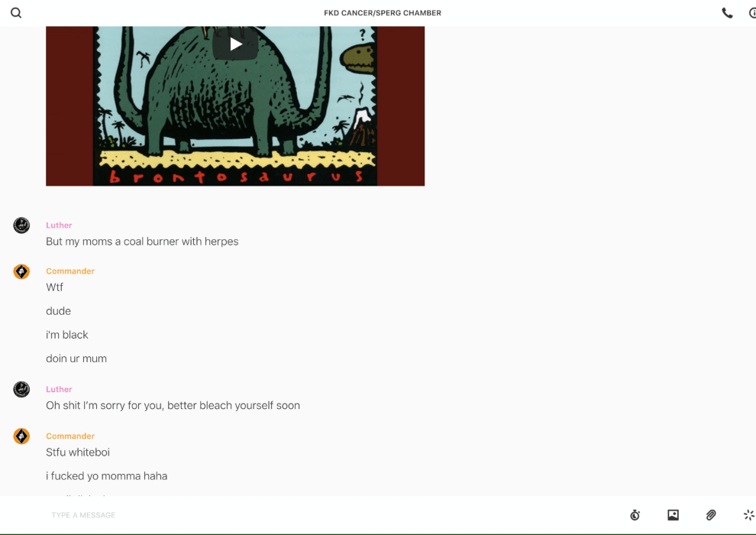Click Commander's avatar beside the "Wtf" message
756x535 pixels.
point(21,271)
